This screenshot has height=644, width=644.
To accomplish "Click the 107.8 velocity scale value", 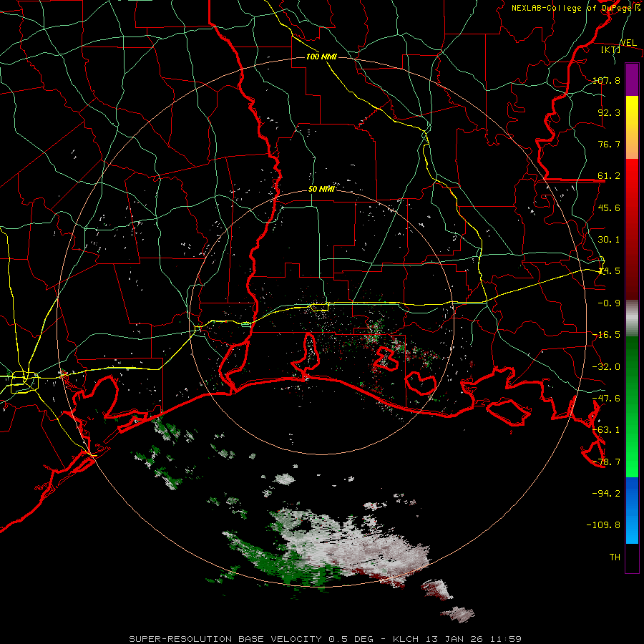I will click(x=606, y=80).
